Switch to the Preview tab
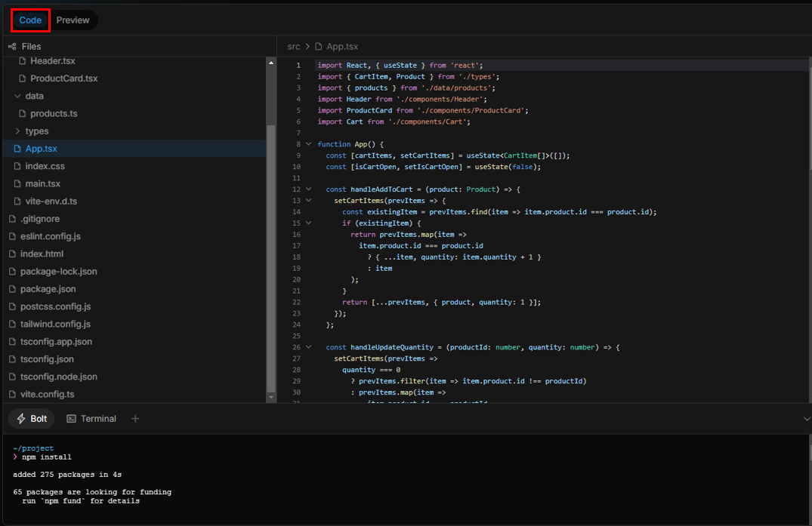 (73, 20)
